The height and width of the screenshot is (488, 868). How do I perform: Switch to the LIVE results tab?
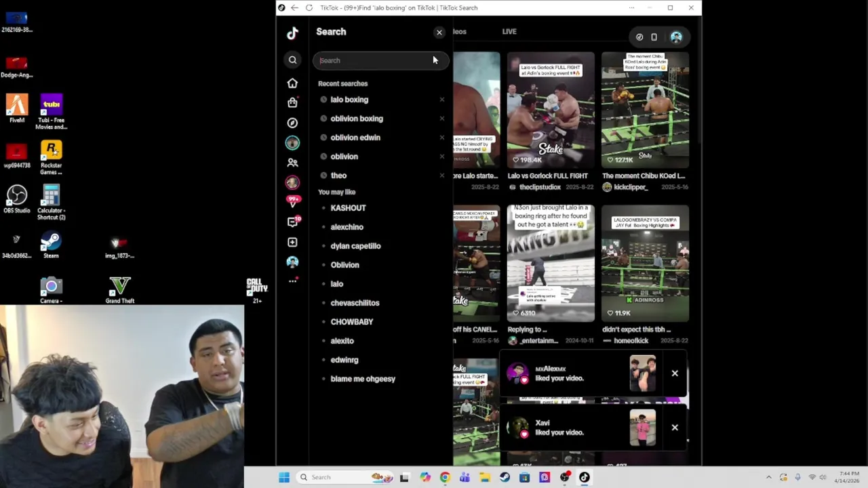click(x=509, y=32)
